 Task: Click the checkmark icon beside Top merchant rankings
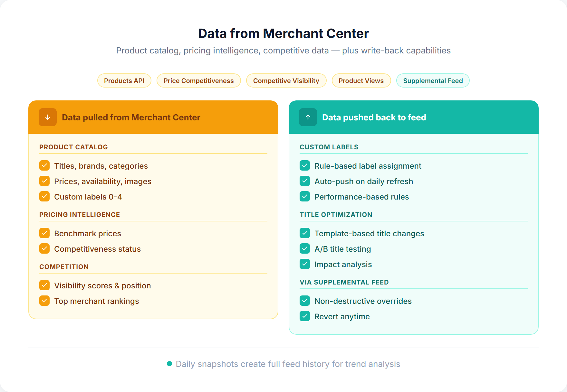click(44, 301)
